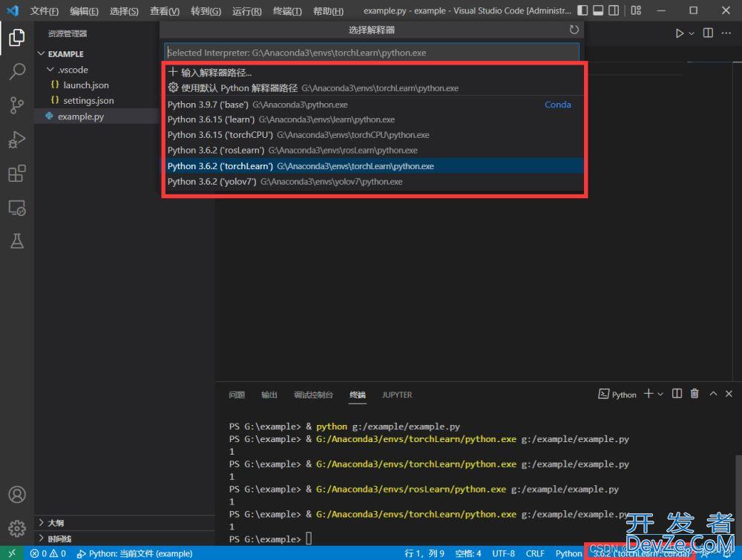742x560 pixels.
Task: Click the Selected Interpreter input field
Action: click(372, 53)
